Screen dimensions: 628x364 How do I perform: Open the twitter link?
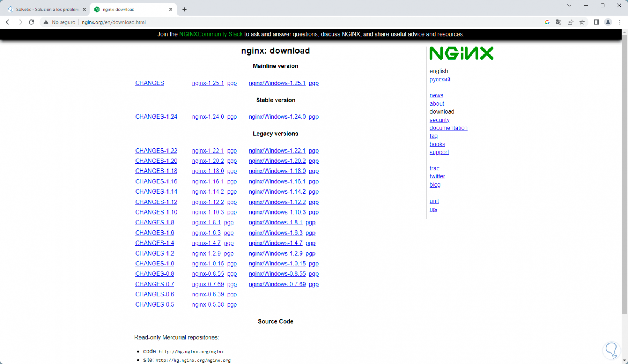point(437,176)
